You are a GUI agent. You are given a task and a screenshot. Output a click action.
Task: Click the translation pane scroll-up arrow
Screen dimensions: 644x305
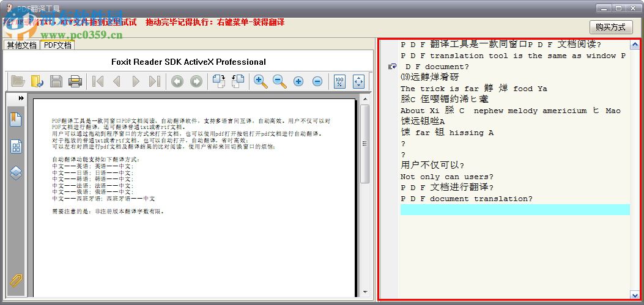(635, 45)
